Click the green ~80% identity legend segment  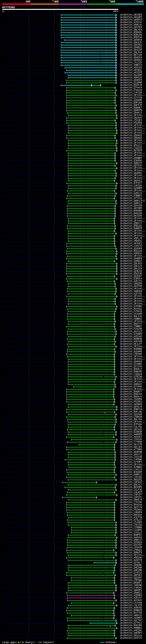[x=101, y=4]
